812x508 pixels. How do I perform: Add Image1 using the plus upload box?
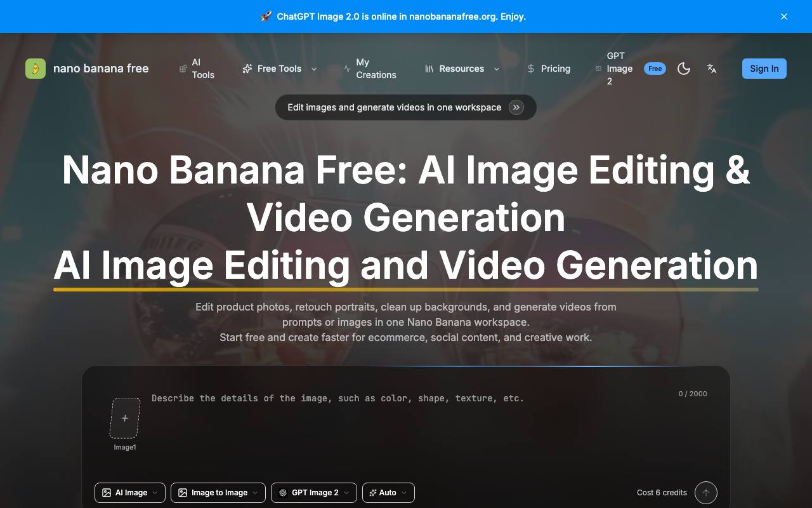click(x=125, y=418)
